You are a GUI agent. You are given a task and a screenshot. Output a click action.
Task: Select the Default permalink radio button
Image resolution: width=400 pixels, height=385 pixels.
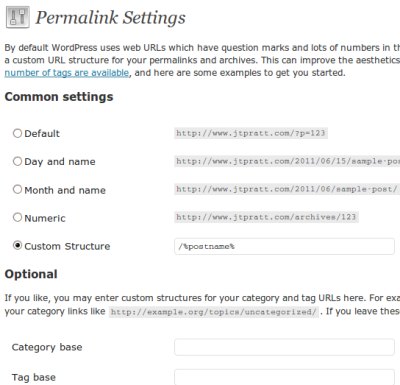tap(17, 133)
